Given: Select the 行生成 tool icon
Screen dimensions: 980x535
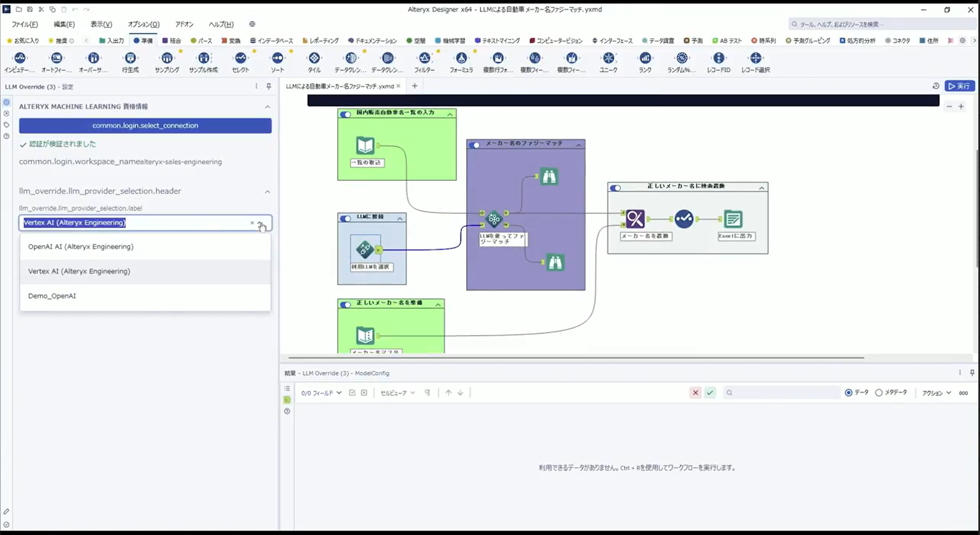Looking at the screenshot, I should (x=130, y=58).
